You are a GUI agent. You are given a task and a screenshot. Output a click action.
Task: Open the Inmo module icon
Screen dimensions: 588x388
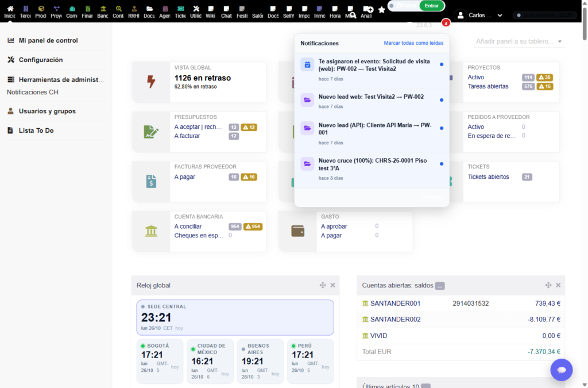point(319,9)
